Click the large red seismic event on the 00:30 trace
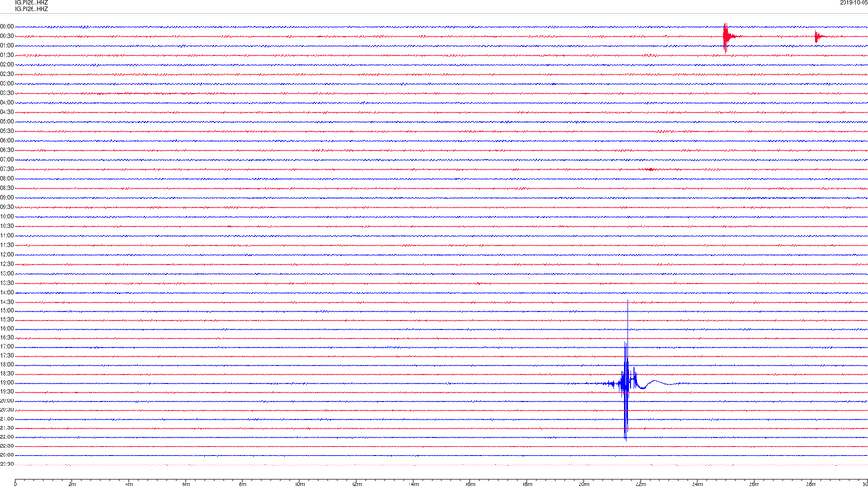 tap(727, 38)
